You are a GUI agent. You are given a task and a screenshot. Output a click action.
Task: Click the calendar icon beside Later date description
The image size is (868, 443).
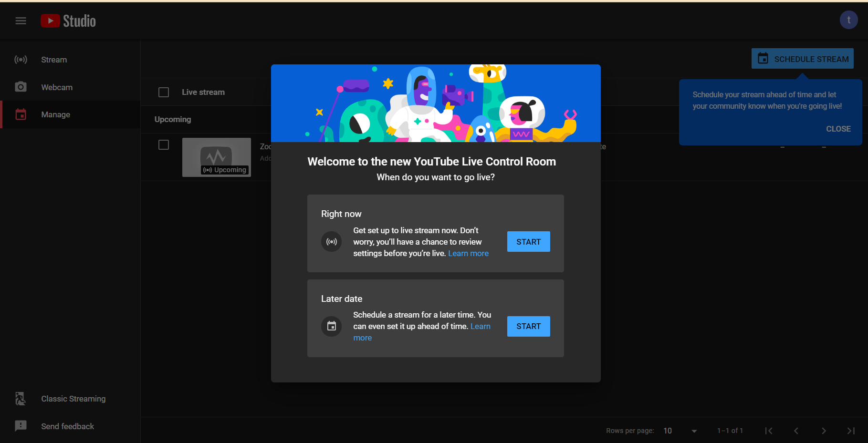331,326
